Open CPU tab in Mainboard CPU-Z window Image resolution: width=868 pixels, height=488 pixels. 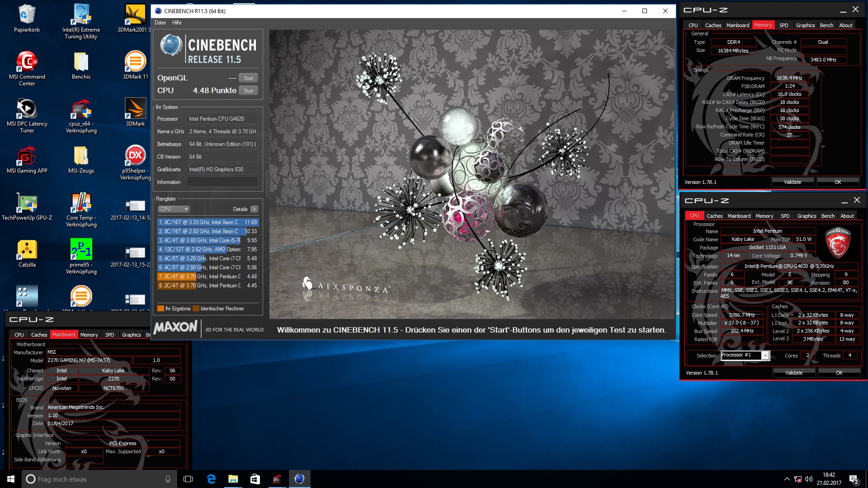[19, 335]
